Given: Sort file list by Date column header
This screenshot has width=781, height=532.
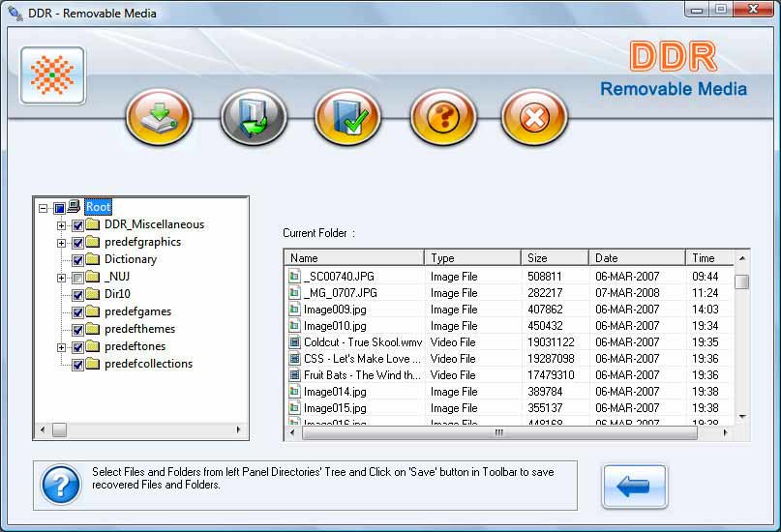Looking at the screenshot, I should 637,258.
